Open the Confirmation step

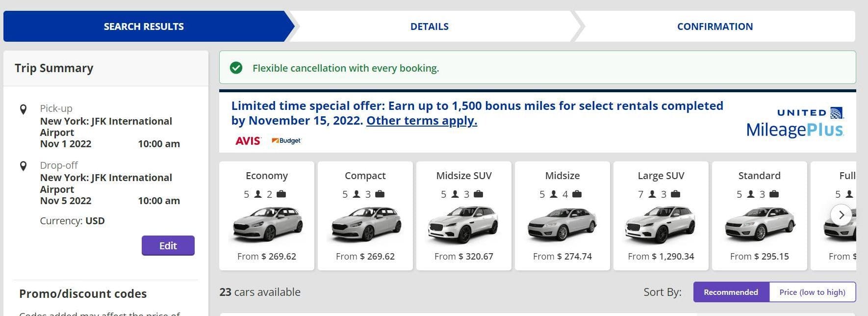tap(715, 26)
